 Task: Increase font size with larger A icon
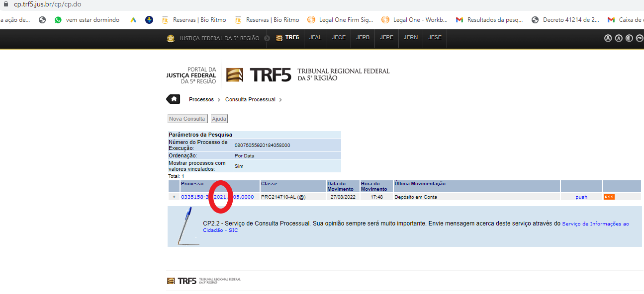pyautogui.click(x=608, y=38)
